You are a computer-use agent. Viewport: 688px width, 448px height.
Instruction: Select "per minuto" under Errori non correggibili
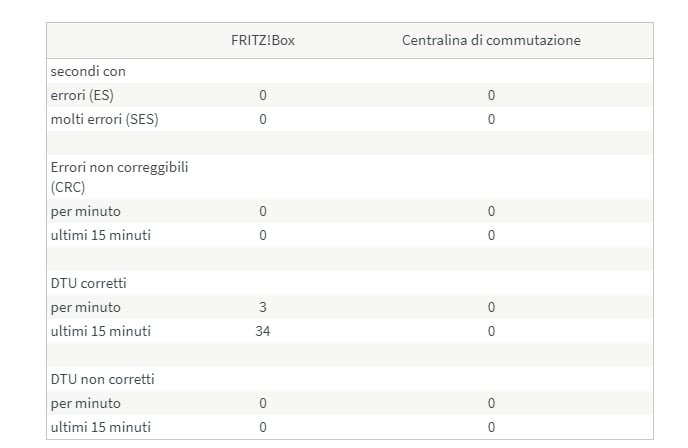coord(85,212)
